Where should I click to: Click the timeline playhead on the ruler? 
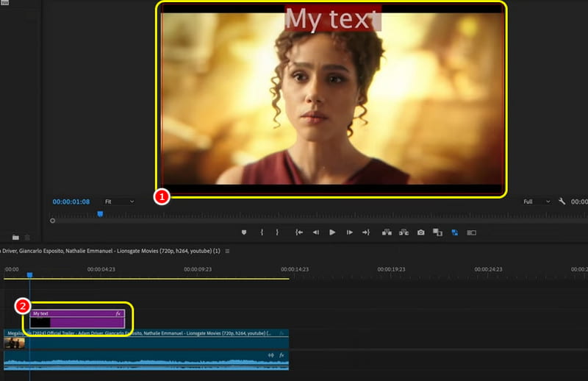pyautogui.click(x=29, y=275)
